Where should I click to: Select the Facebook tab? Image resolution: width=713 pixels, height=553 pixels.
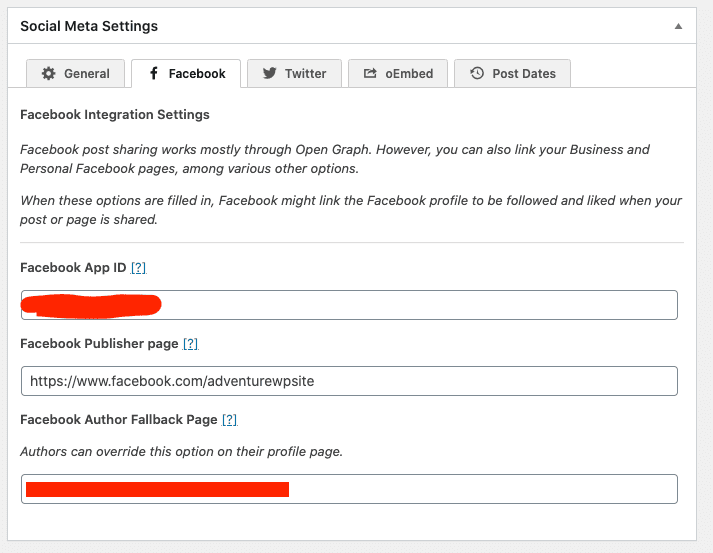pos(186,73)
